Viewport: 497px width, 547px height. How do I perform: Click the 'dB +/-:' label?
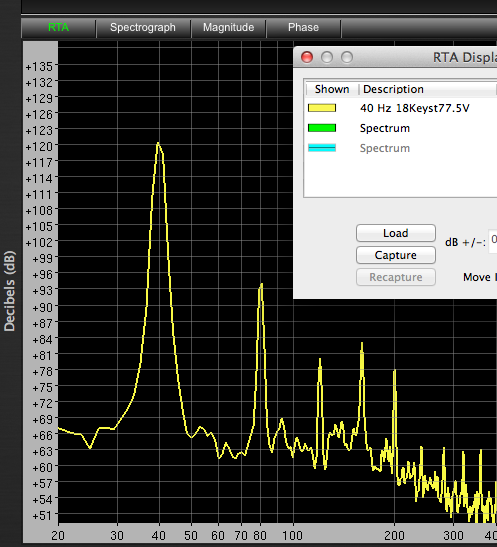click(x=465, y=242)
